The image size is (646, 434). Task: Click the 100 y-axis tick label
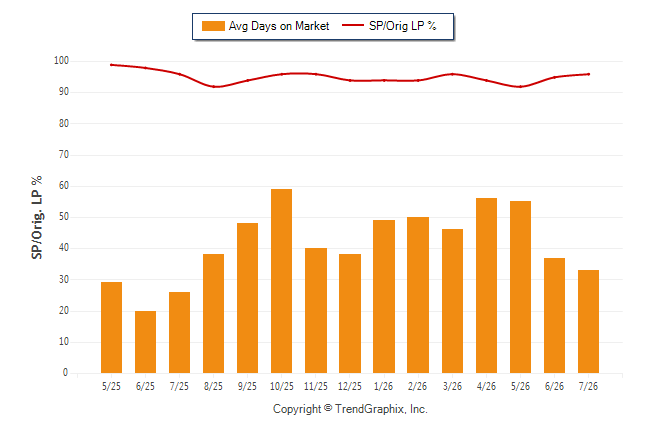tap(61, 61)
